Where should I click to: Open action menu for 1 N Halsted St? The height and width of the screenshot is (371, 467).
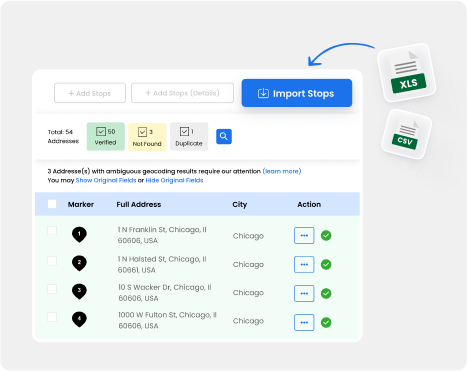[x=304, y=264]
